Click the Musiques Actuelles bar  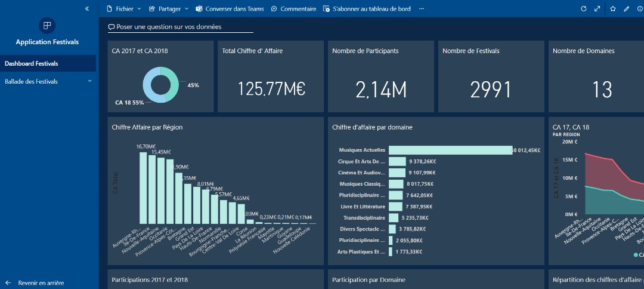pos(450,150)
